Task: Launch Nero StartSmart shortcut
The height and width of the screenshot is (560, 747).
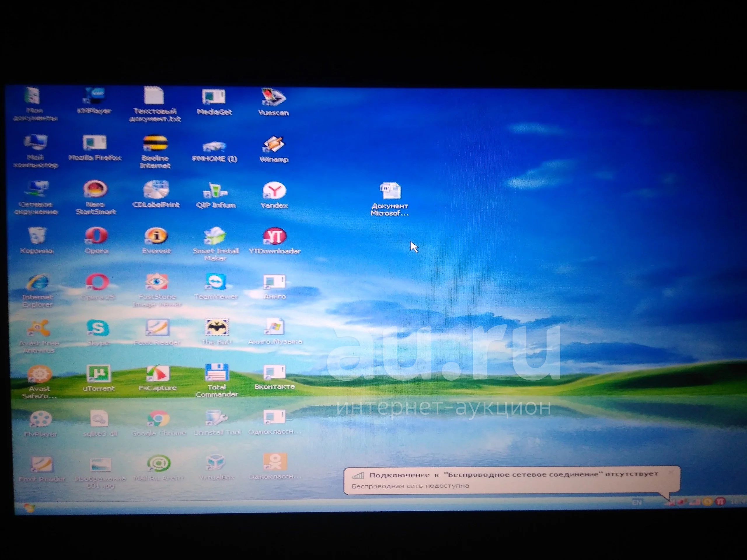Action: click(96, 198)
